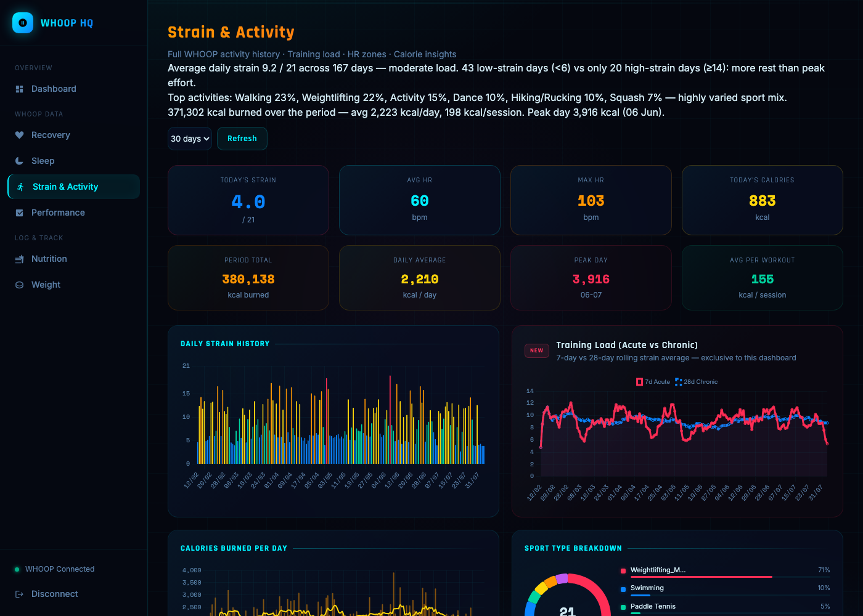Click the Today's Strain 4.0 card
The width and height of the screenshot is (863, 616).
(x=248, y=200)
